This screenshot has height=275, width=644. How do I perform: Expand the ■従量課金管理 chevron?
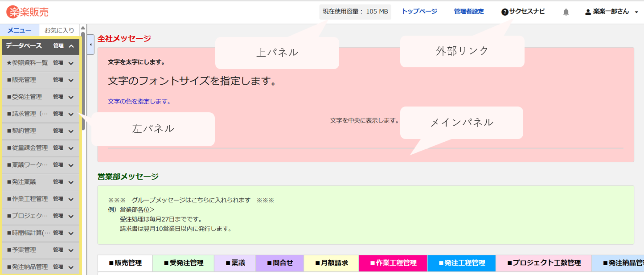tap(71, 148)
